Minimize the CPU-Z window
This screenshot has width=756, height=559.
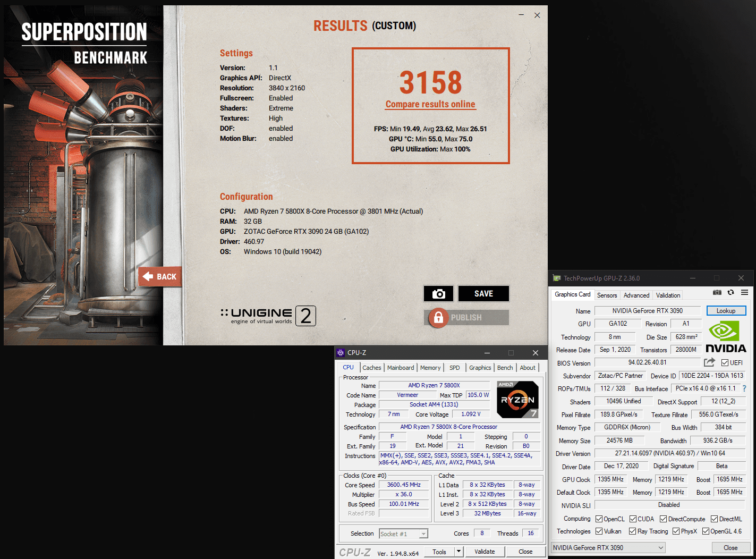point(487,353)
